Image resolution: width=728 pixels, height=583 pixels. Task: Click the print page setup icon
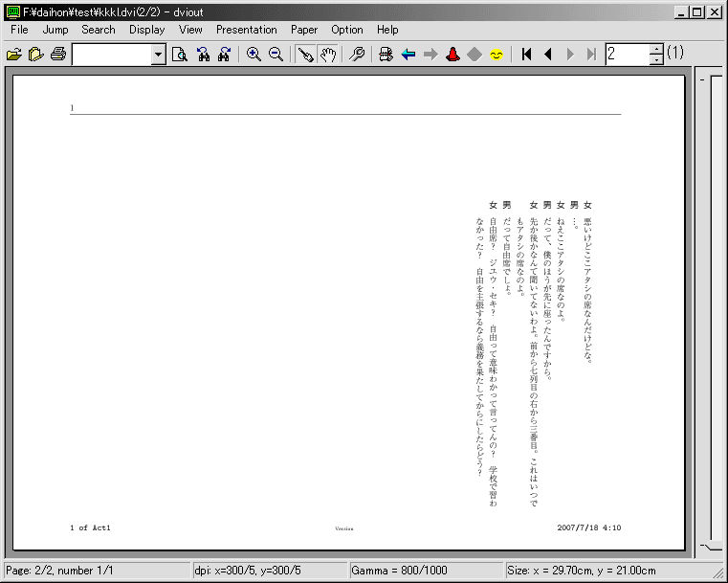pos(386,55)
